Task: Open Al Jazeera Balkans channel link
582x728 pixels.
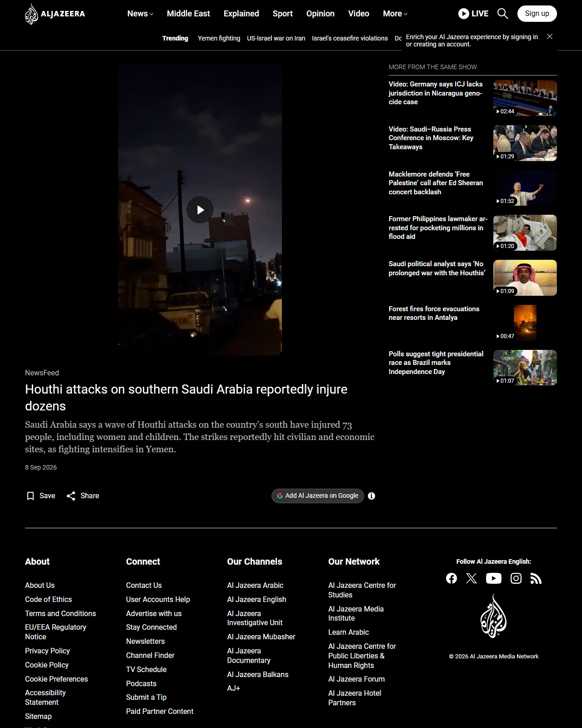Action: click(258, 674)
